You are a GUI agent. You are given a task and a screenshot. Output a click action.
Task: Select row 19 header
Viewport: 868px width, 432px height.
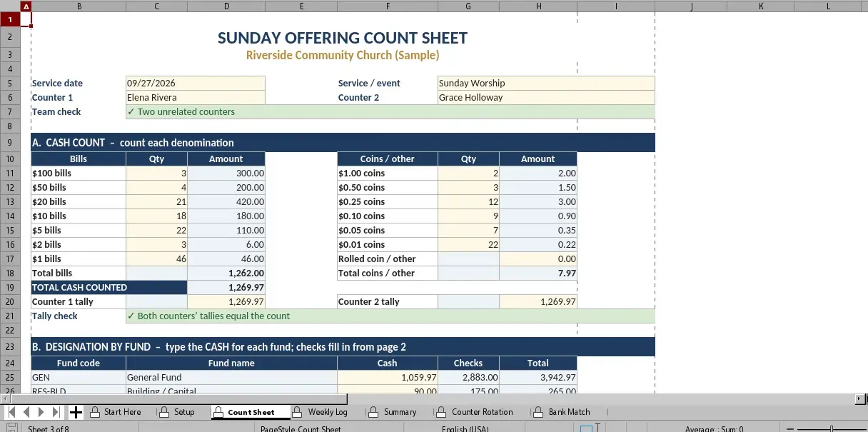[10, 287]
